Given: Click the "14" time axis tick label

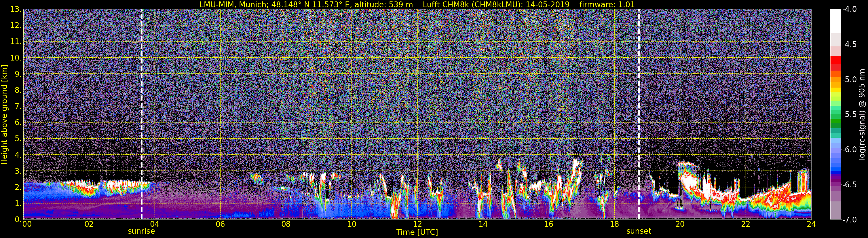Looking at the screenshot, I should pos(483,224).
